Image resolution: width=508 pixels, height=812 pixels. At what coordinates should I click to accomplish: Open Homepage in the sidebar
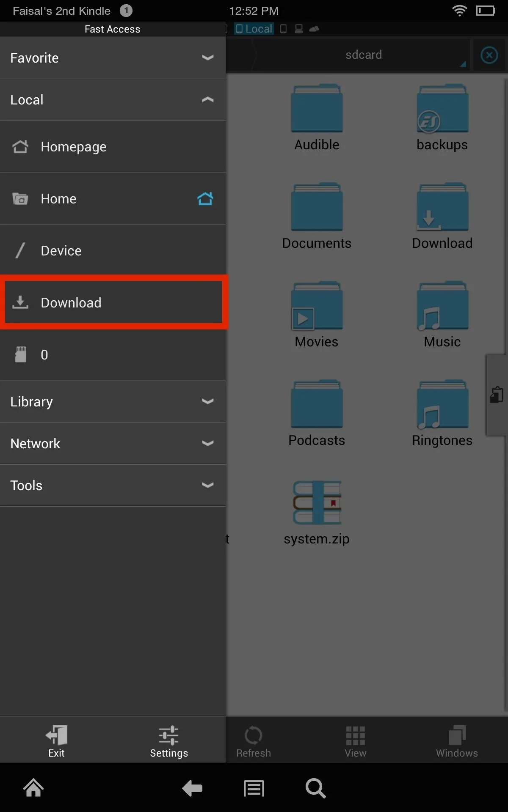[113, 147]
